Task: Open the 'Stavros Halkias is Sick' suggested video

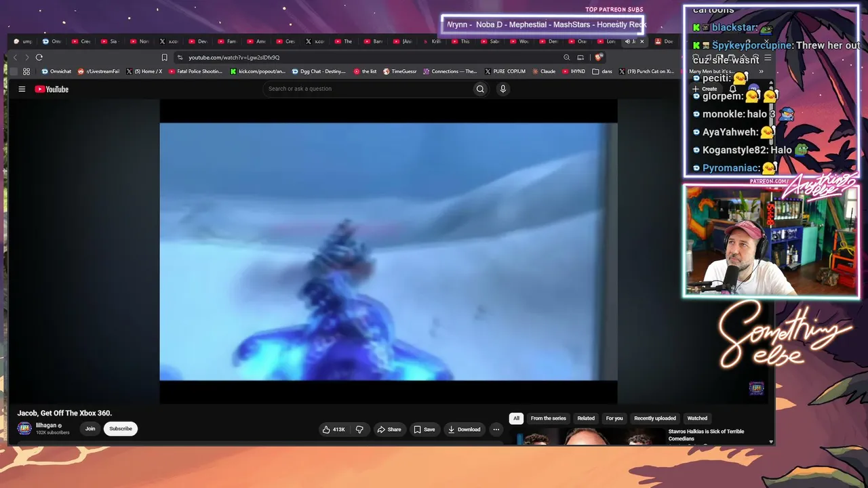Action: (x=706, y=435)
